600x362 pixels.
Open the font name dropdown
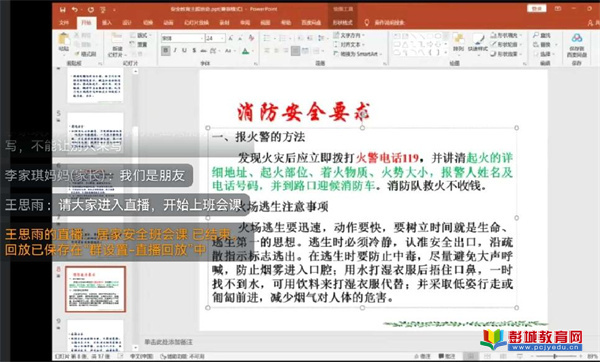202,38
